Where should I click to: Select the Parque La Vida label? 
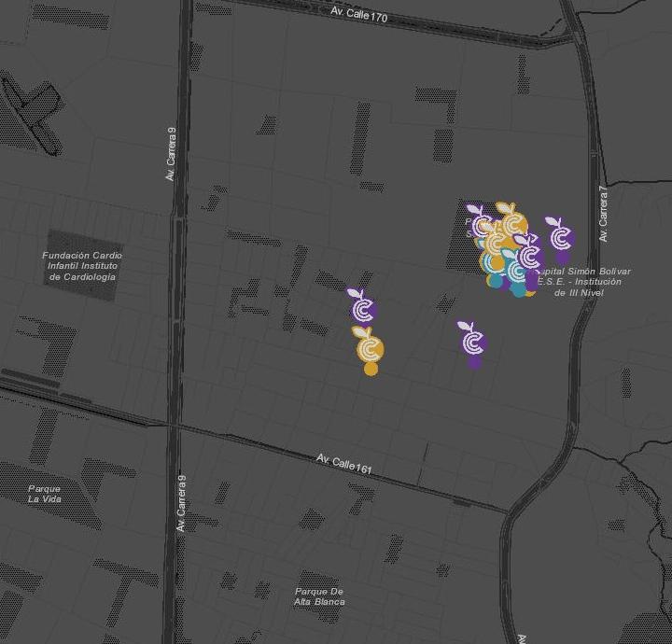[44, 494]
